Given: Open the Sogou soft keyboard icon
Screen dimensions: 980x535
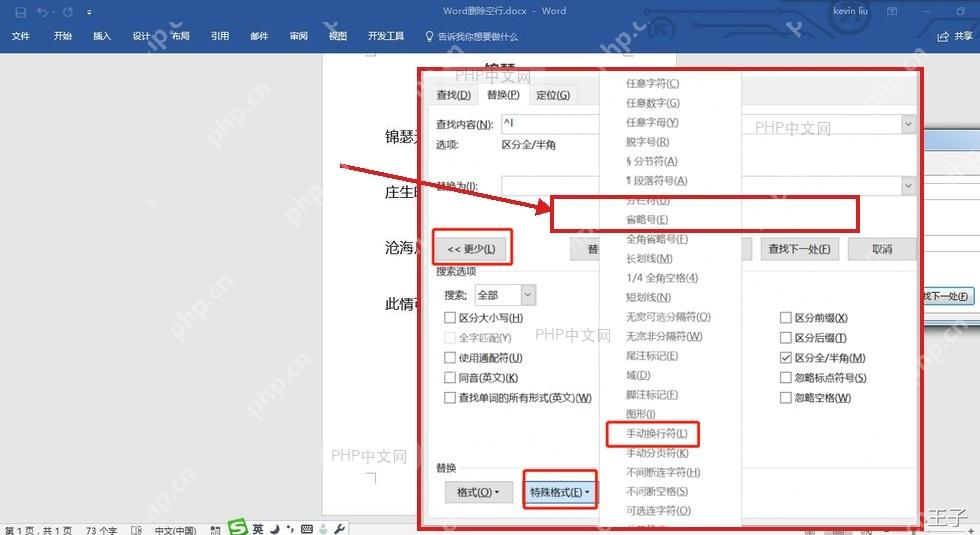Looking at the screenshot, I should point(306,529).
